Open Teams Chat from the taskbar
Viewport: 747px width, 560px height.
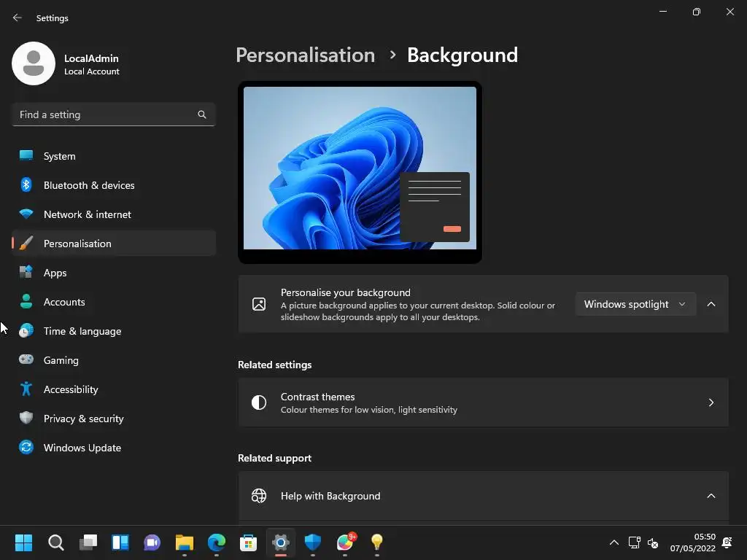click(152, 542)
